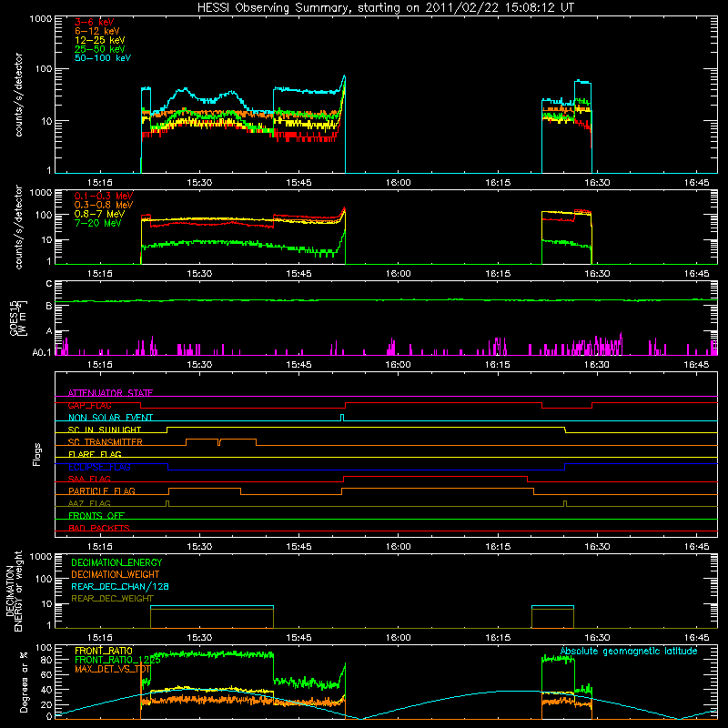
Task: Click the 7-20 MeV legend entry
Action: [x=98, y=223]
